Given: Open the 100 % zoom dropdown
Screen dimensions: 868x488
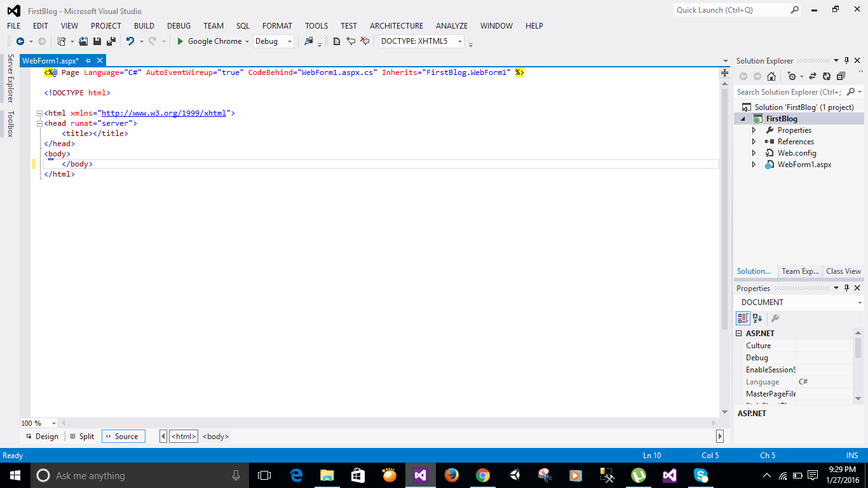Looking at the screenshot, I should pos(53,423).
